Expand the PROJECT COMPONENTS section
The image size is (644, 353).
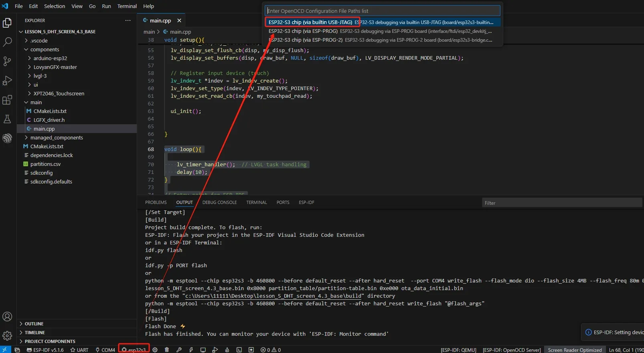tap(50, 341)
